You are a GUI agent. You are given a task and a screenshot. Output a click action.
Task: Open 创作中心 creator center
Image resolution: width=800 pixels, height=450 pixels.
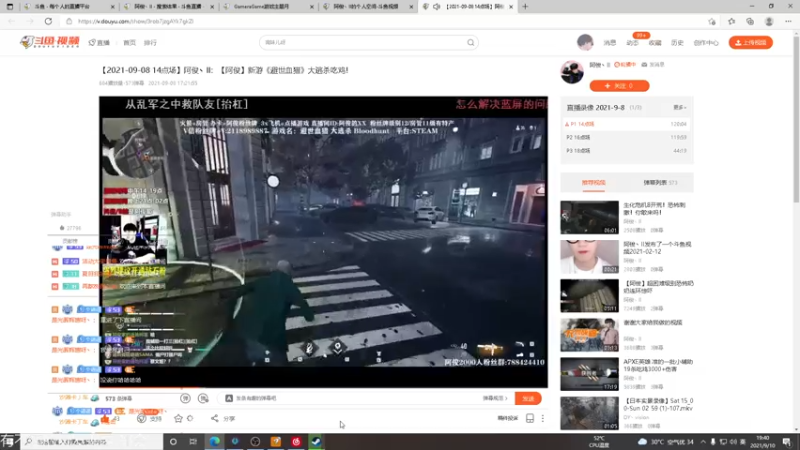[706, 43]
